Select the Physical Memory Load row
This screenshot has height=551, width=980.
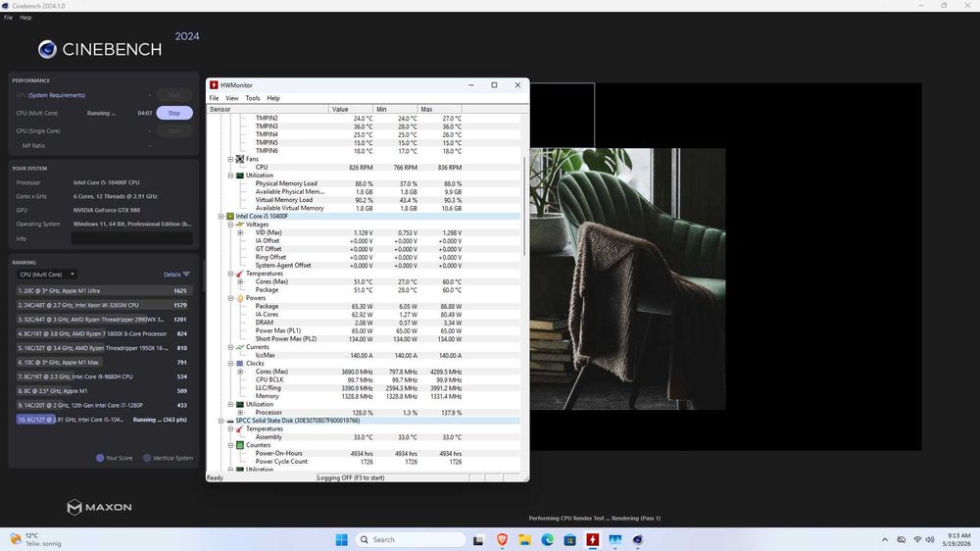pyautogui.click(x=364, y=183)
